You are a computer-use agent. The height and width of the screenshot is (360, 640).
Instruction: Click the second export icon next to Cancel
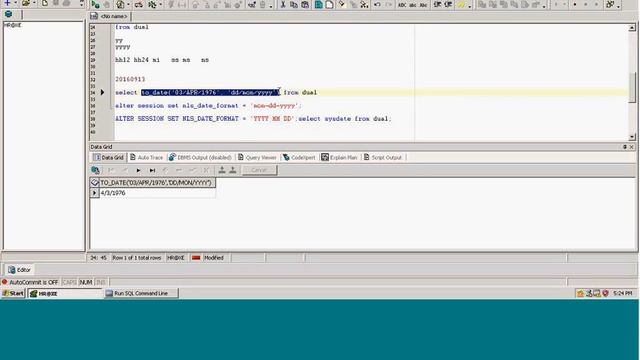coord(233,170)
